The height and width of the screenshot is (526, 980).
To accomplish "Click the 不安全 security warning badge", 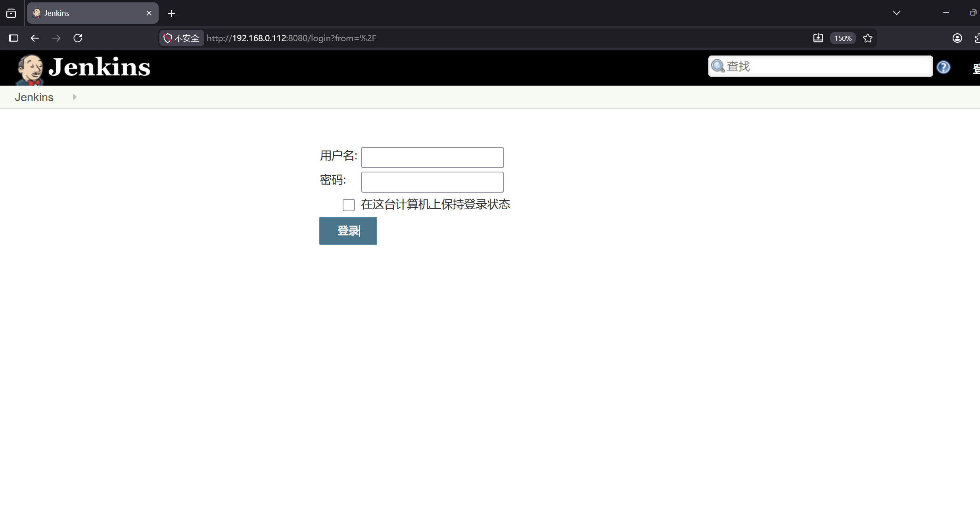I will (x=182, y=38).
